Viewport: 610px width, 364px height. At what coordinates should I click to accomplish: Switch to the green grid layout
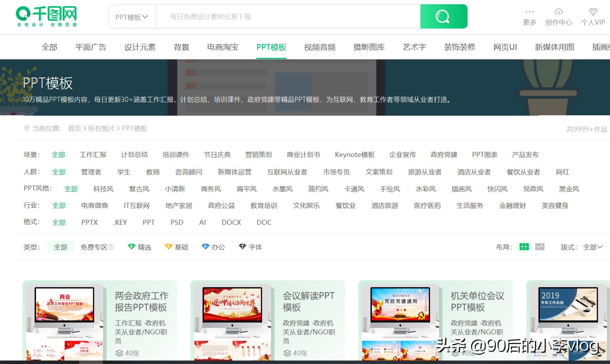[524, 247]
